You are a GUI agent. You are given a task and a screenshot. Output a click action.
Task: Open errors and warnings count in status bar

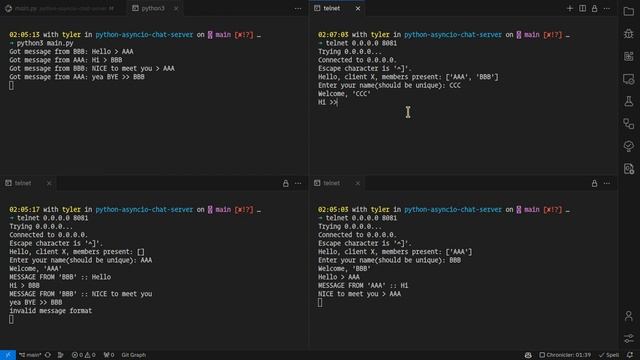pos(83,355)
